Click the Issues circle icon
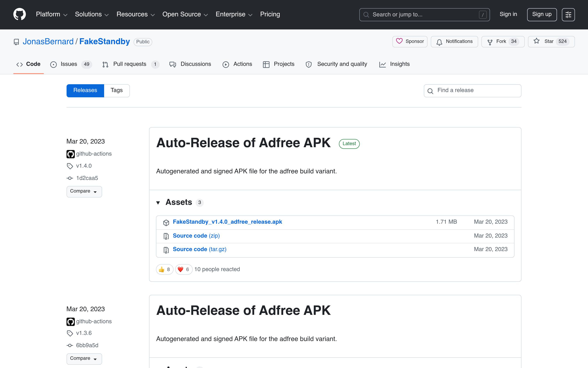This screenshot has width=588, height=368. coord(53,64)
